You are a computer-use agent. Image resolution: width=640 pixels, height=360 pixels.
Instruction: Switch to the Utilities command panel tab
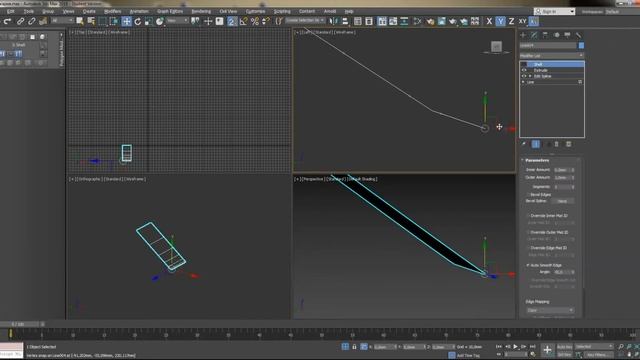[x=578, y=35]
